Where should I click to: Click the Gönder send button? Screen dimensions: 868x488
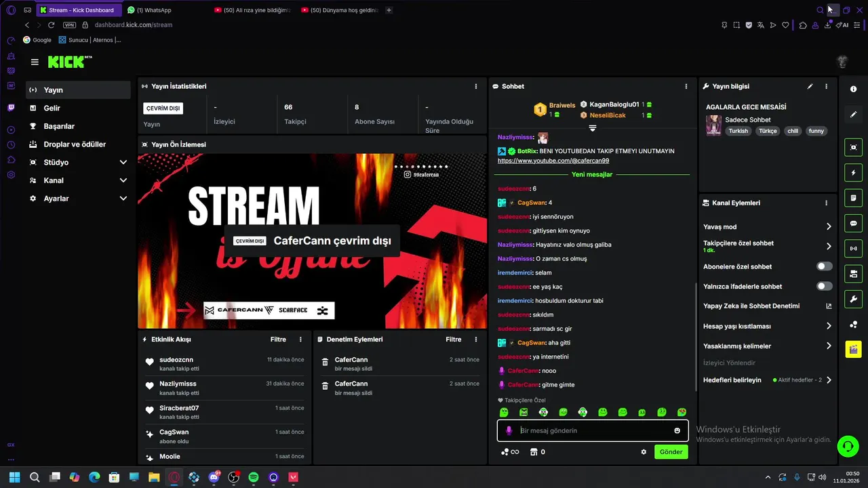click(671, 452)
